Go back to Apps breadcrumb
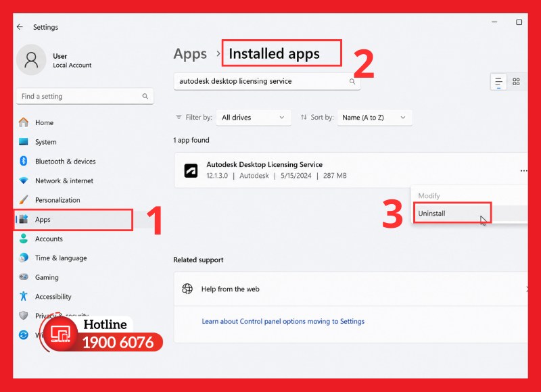The image size is (541, 392). pyautogui.click(x=190, y=54)
